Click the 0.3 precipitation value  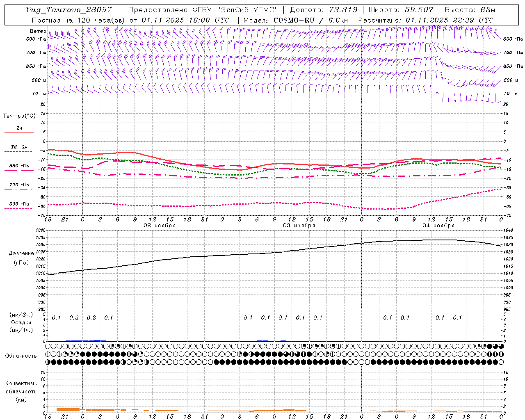(91, 318)
